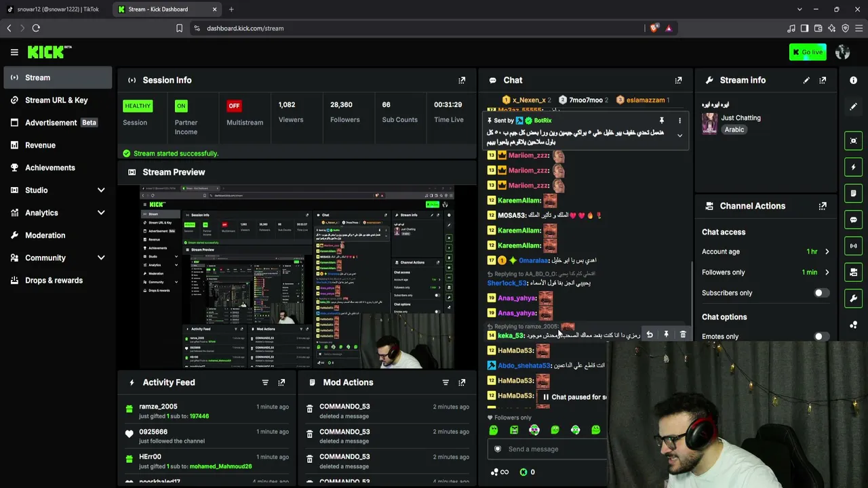Open mohamed_Mahmoud26 gifted sub link
Screen dimensions: 868x488
[220, 466]
